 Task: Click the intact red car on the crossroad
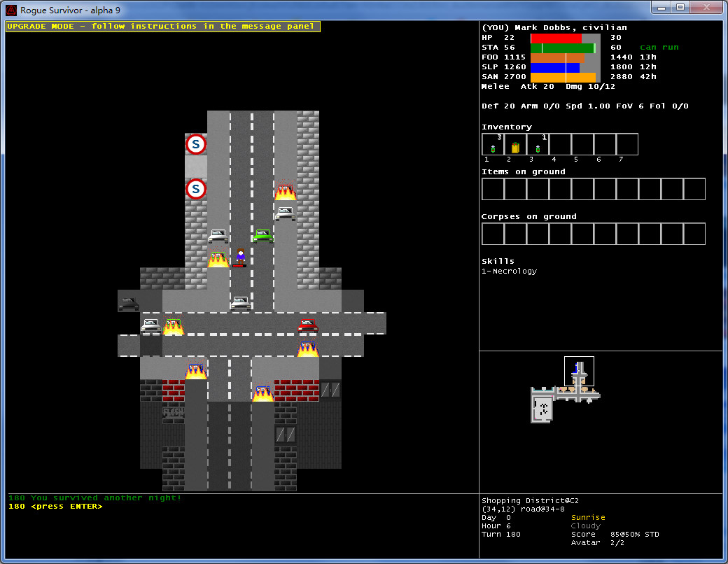point(307,325)
